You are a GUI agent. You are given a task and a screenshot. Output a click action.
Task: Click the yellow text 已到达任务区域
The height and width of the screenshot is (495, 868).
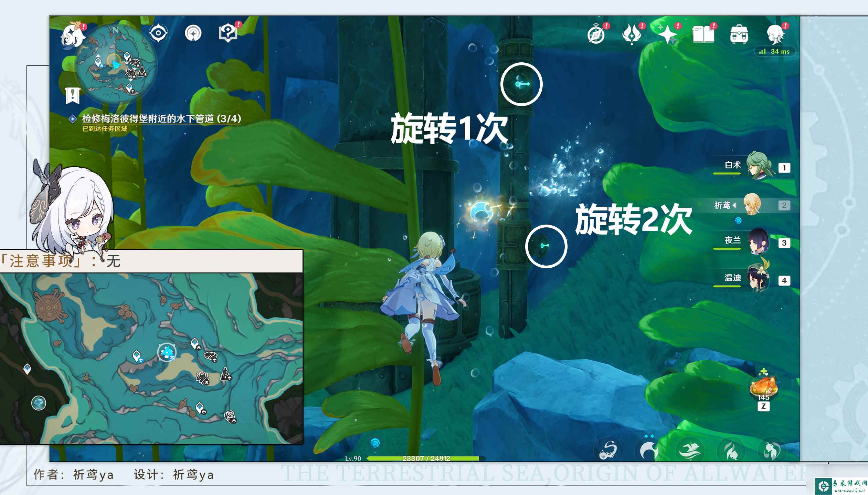[105, 129]
